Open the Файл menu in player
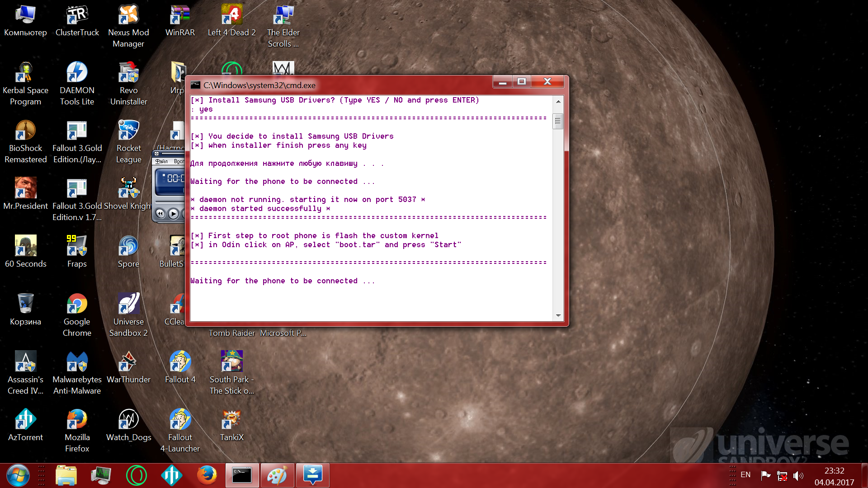This screenshot has width=868, height=488. click(161, 161)
